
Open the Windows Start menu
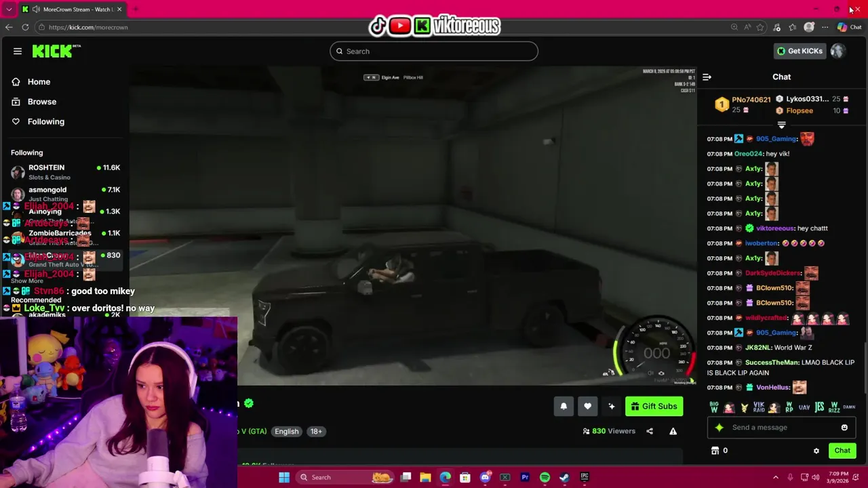284,477
